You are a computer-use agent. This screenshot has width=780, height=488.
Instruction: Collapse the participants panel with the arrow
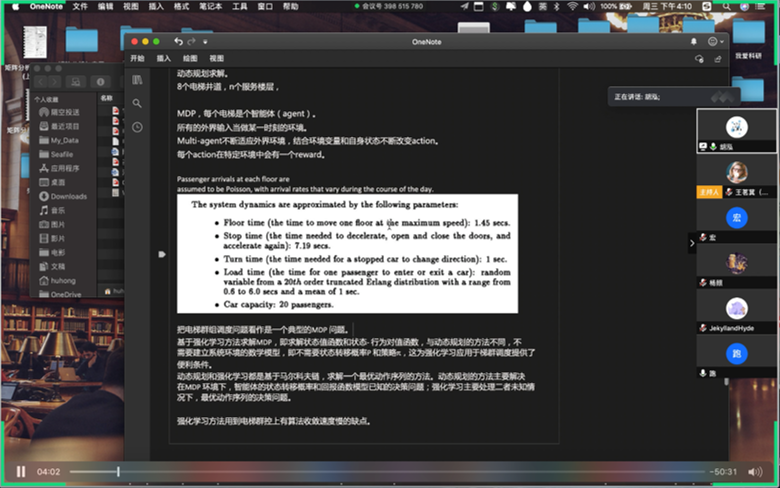[x=690, y=243]
